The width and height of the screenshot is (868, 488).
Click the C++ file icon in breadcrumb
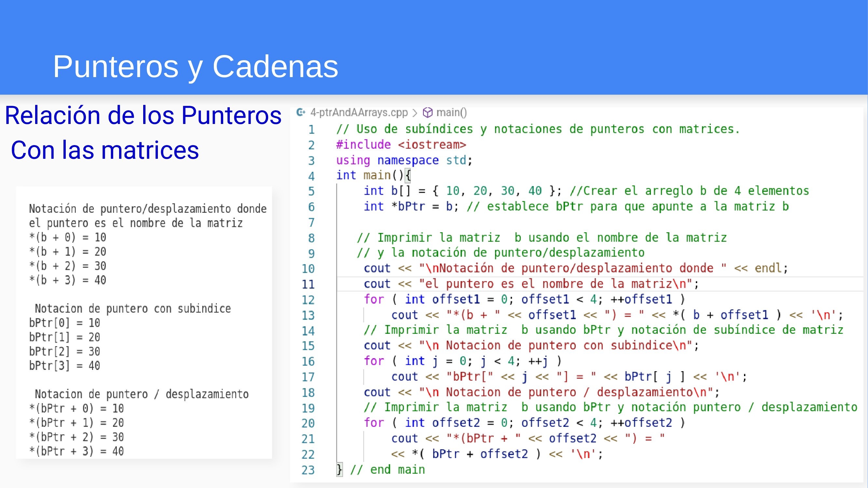pyautogui.click(x=301, y=112)
